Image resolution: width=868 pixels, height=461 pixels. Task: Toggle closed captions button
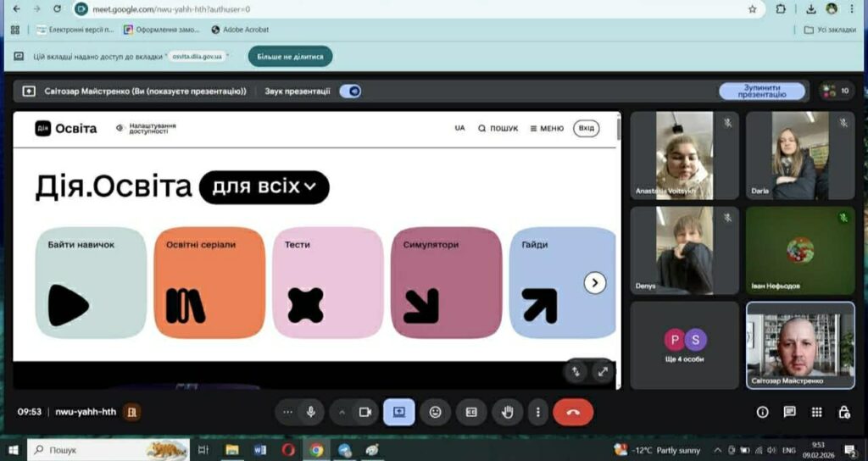click(x=471, y=412)
